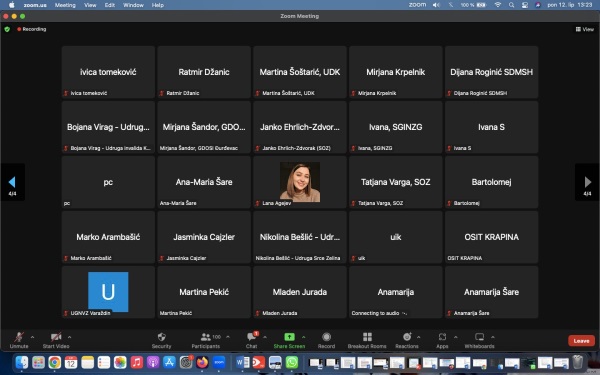Expand arrow next to Apps
This screenshot has width=600, height=375.
coord(455,337)
